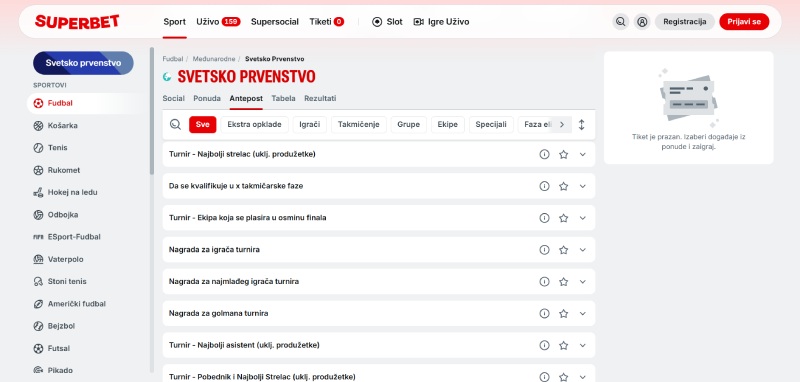
Task: Show info for Da se kvalifikuje market
Action: [544, 186]
